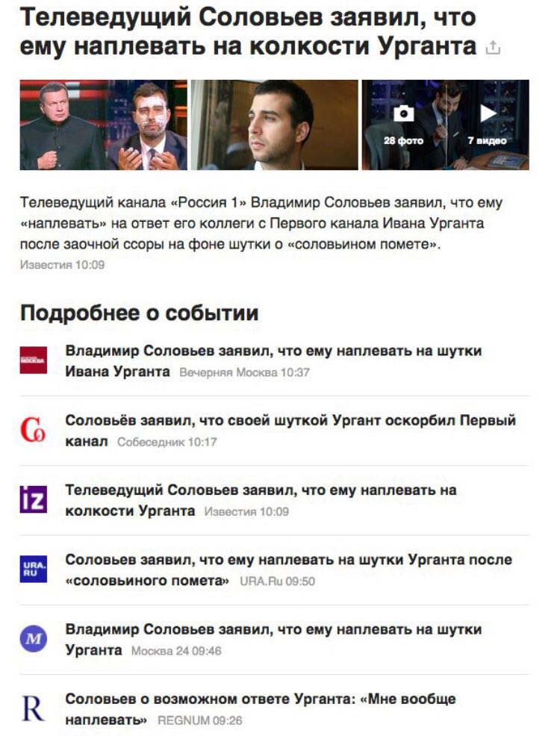Click the summary paragraph about канала «Россия 1»
560x736 pixels.
261,223
